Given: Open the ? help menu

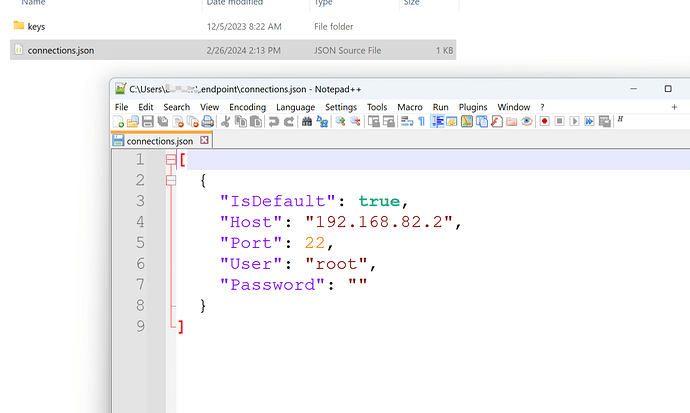Looking at the screenshot, I should (x=542, y=107).
